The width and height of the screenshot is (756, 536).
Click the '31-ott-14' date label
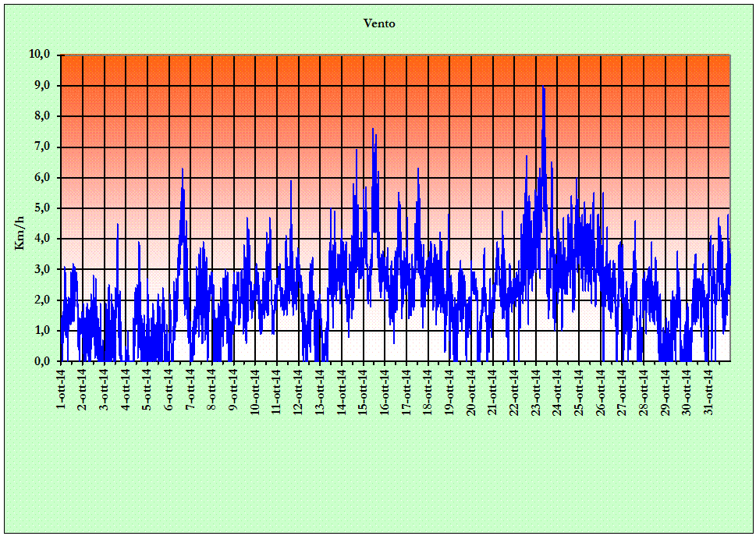click(x=708, y=392)
